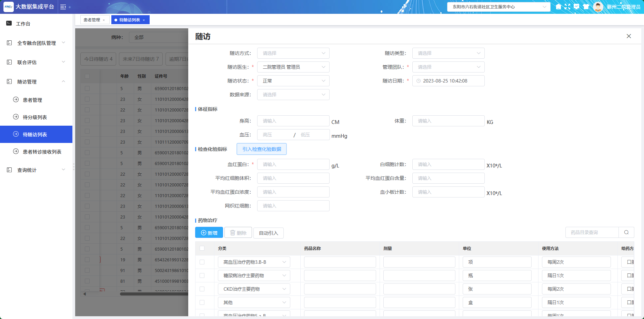Open 患者管理 in the sidebar
Image resolution: width=644 pixels, height=319 pixels.
(36, 100)
